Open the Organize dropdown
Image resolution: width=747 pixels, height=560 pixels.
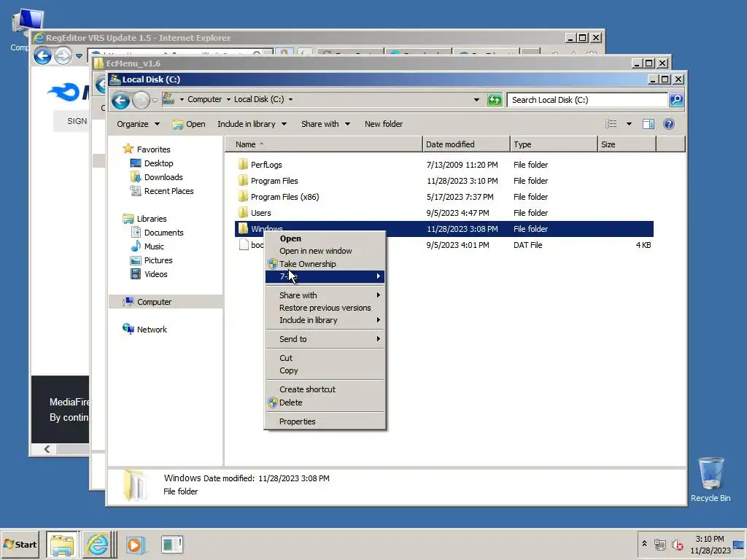click(x=138, y=124)
